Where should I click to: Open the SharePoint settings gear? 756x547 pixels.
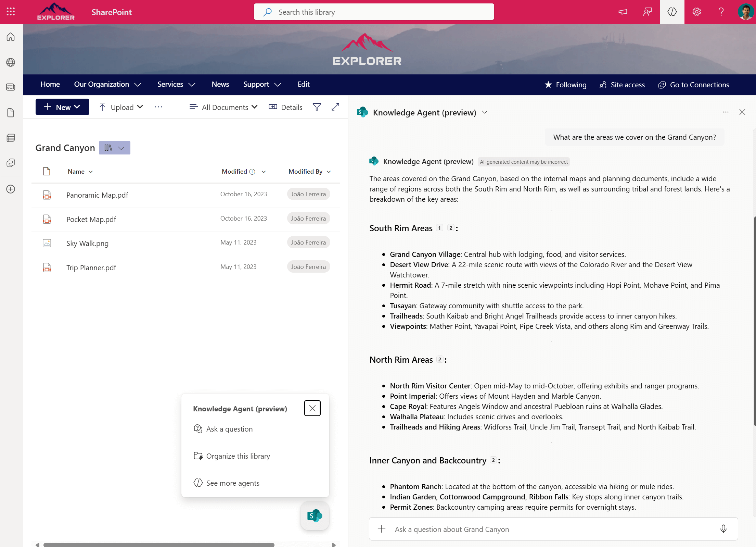click(696, 12)
